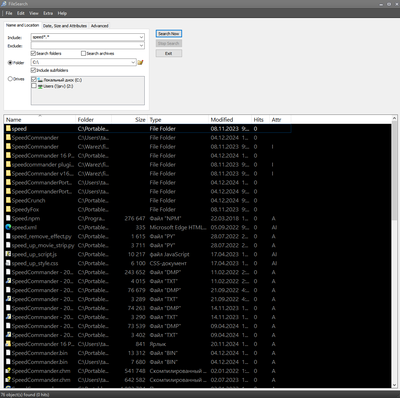Image resolution: width=400 pixels, height=398 pixels.
Task: Click the speed_up_script.js file icon
Action: point(8,254)
